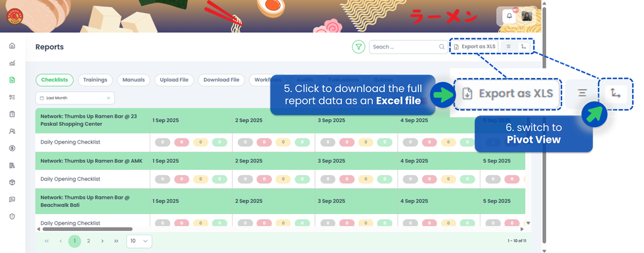Clear the Last Month date filter

108,98
